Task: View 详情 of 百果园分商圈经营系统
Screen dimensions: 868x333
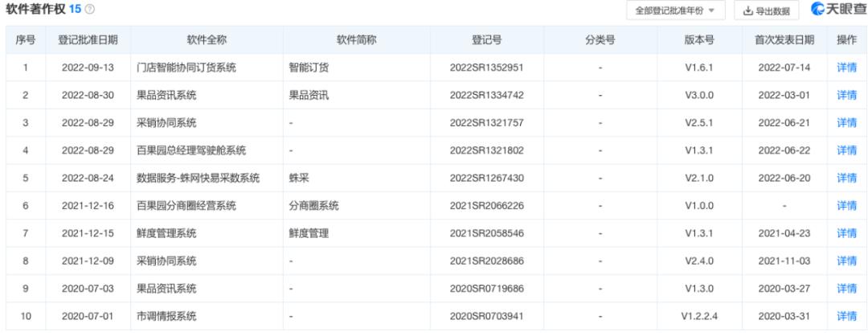Action: coord(846,206)
